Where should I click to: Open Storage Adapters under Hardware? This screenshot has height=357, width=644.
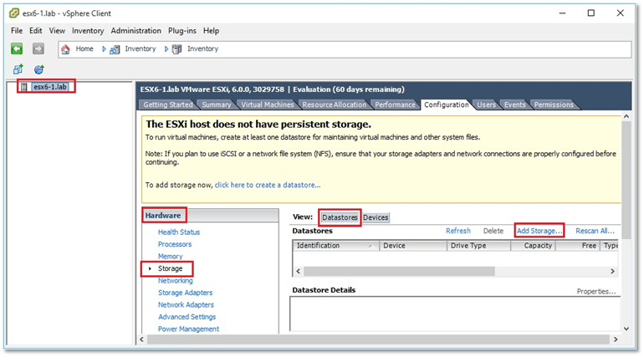click(185, 293)
